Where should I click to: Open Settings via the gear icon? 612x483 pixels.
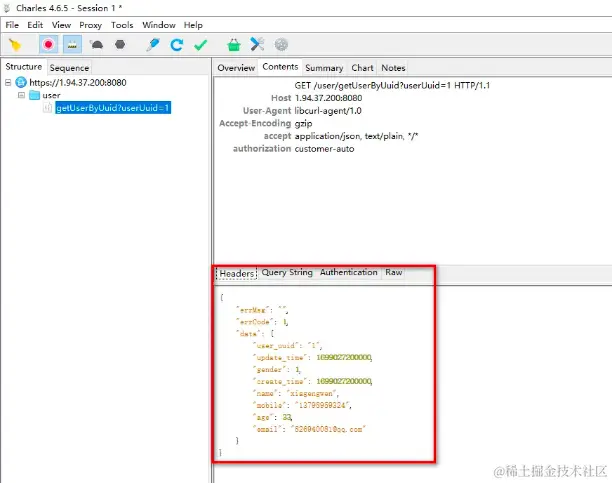tap(281, 45)
